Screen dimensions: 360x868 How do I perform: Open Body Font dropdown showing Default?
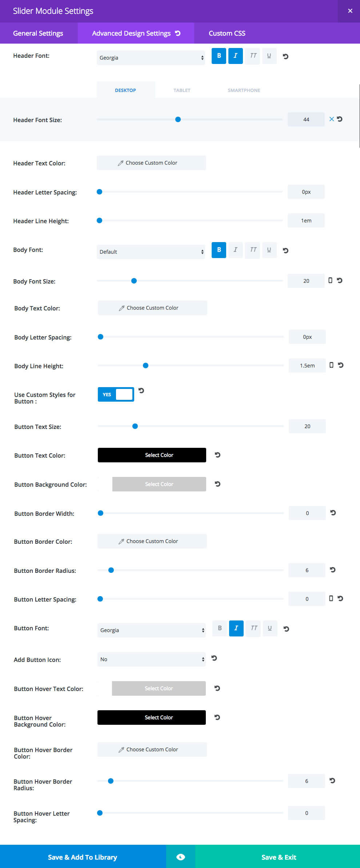pyautogui.click(x=151, y=252)
